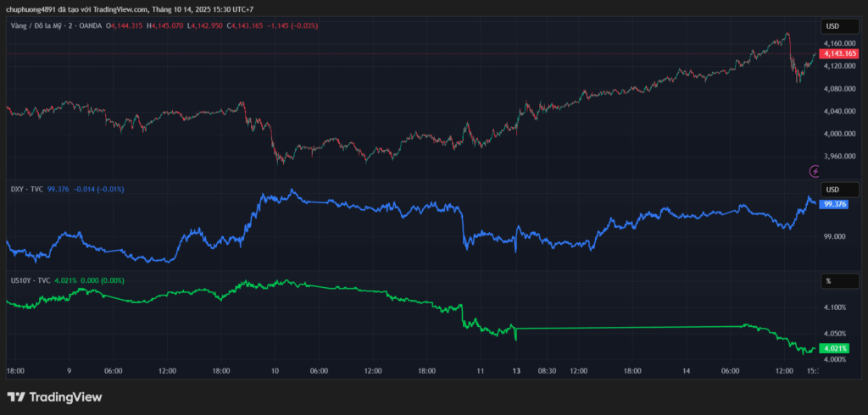Open the USD currency selector on gold pane

pyautogui.click(x=832, y=26)
